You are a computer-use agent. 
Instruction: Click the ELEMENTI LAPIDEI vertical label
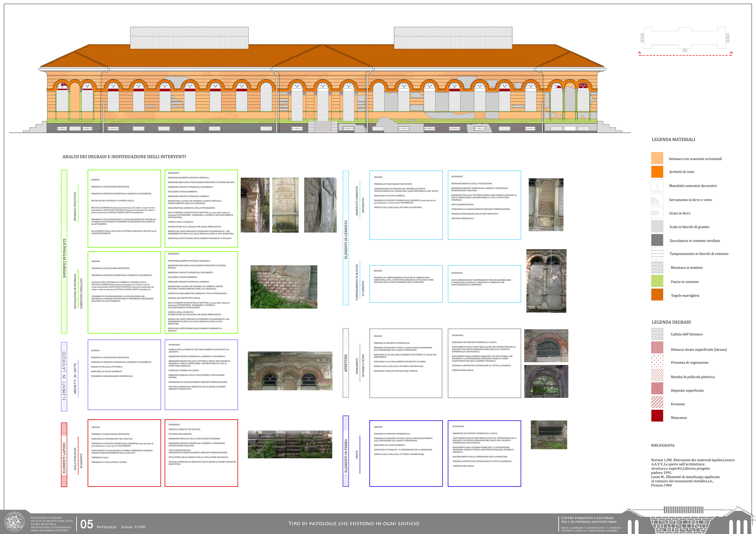64,458
